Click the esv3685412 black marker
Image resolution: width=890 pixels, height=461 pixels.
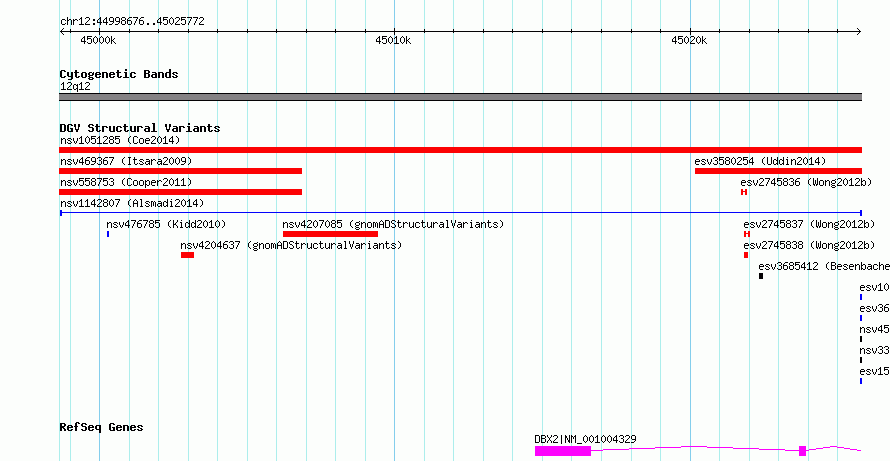761,276
